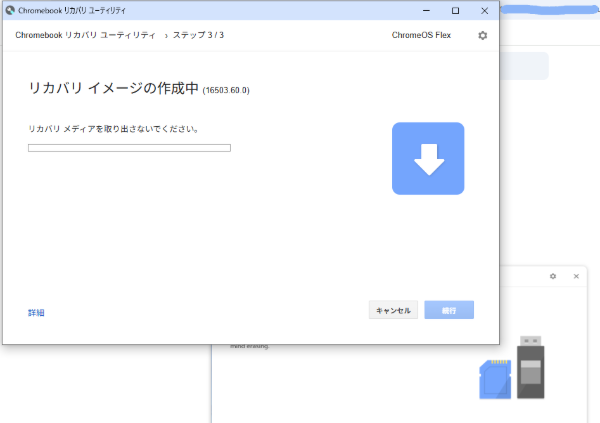
Task: Click the recovery utility title bar app icon
Action: point(10,10)
